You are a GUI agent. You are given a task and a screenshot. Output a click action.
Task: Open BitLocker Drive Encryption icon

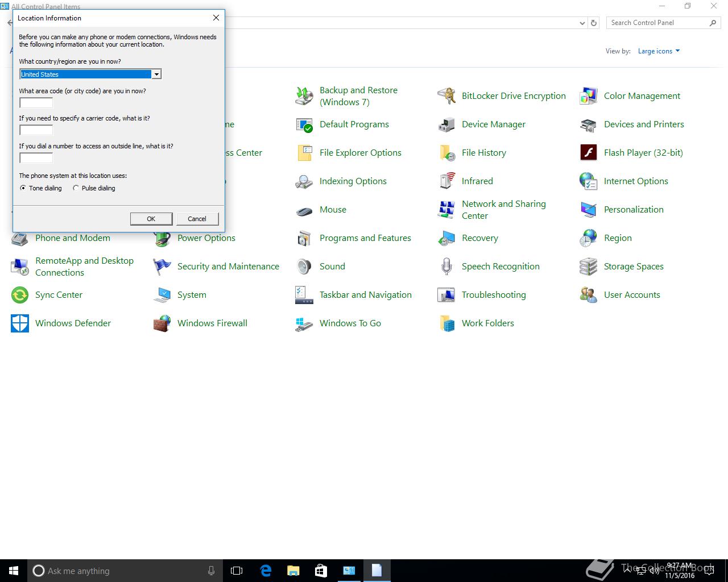(x=446, y=96)
